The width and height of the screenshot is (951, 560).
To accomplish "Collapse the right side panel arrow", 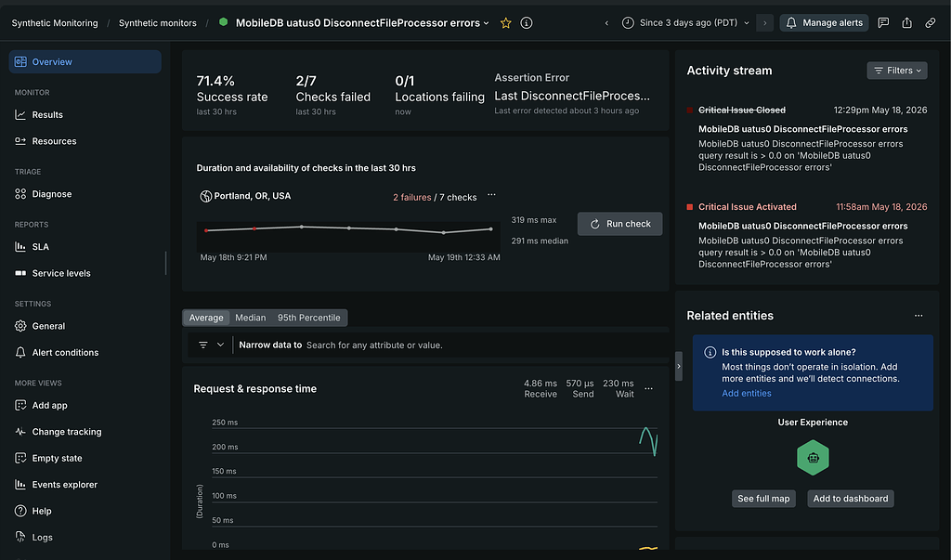I will click(679, 367).
